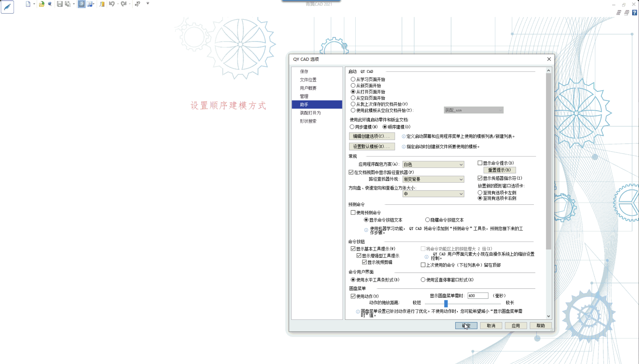Viewport: 639px width, 364px height.
Task: Click info icon beside 定义启动屏幕 text
Action: pos(404,136)
